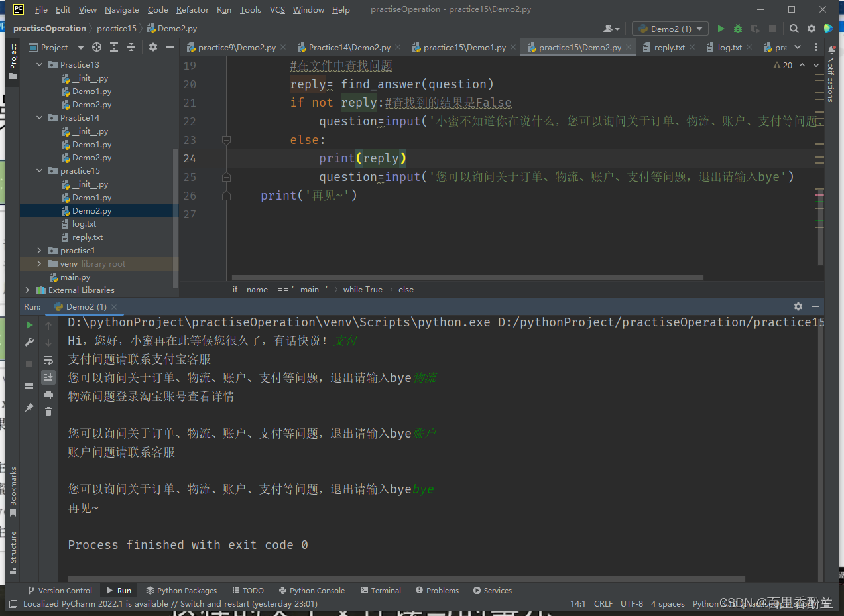Image resolution: width=844 pixels, height=616 pixels.
Task: Fold the else block on line 23
Action: point(226,140)
